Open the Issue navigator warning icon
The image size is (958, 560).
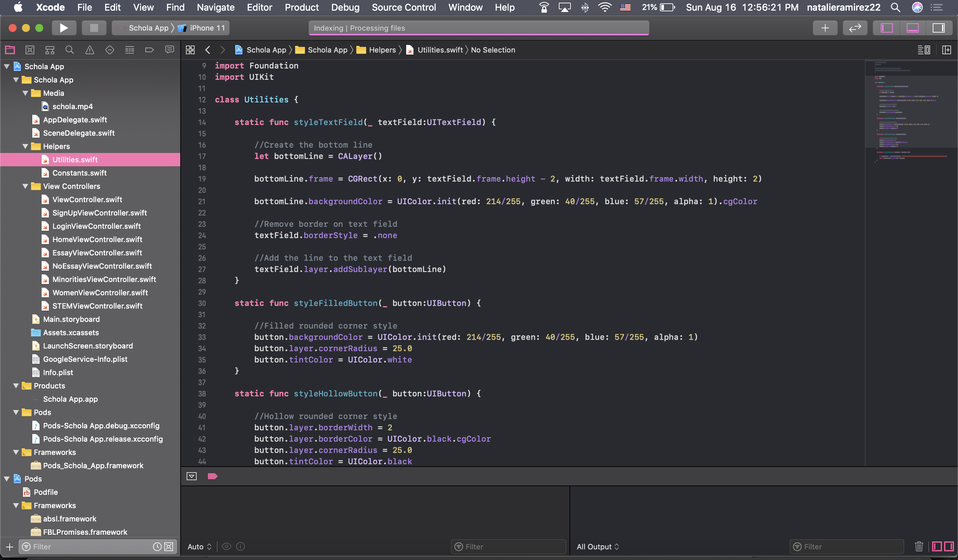coord(90,50)
